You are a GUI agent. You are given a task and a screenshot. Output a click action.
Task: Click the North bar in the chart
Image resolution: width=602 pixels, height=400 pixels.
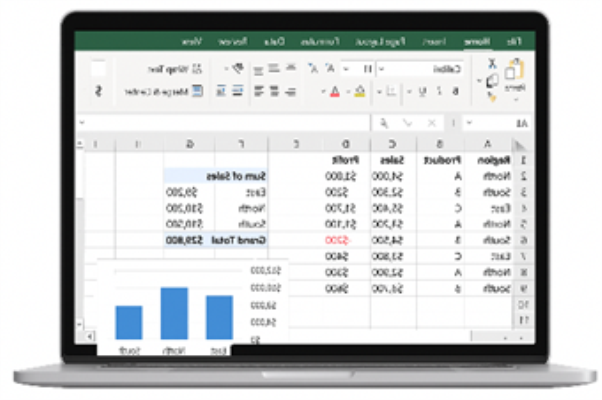click(x=174, y=313)
